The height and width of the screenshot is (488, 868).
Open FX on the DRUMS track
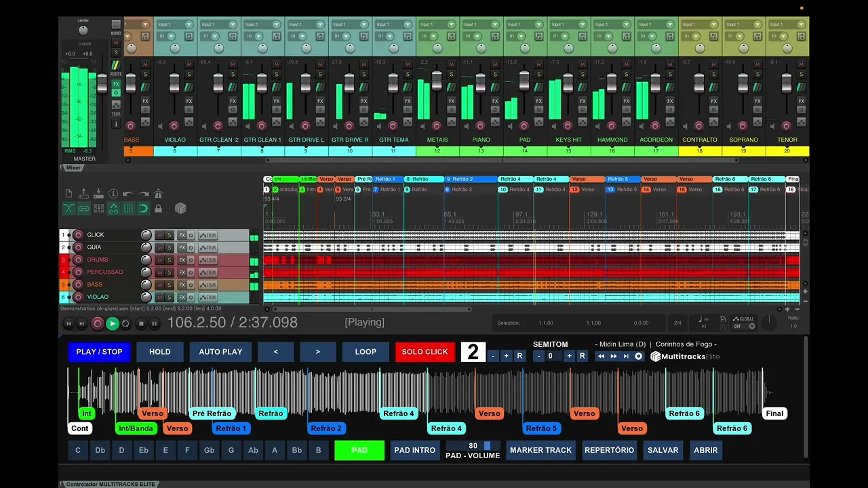click(182, 260)
